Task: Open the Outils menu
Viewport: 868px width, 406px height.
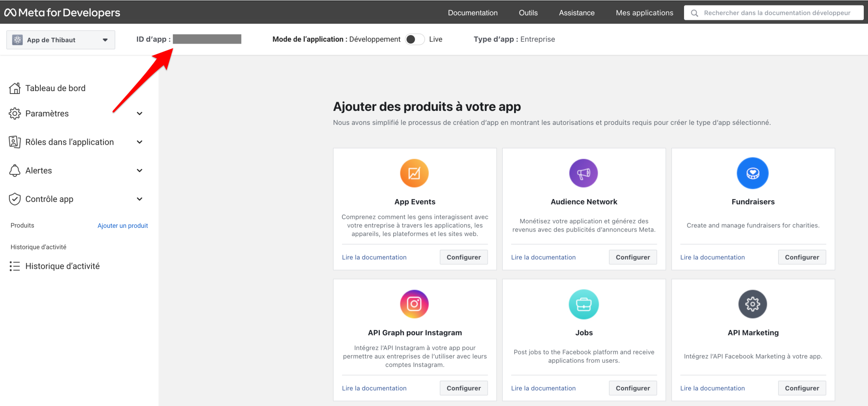Action: tap(528, 13)
